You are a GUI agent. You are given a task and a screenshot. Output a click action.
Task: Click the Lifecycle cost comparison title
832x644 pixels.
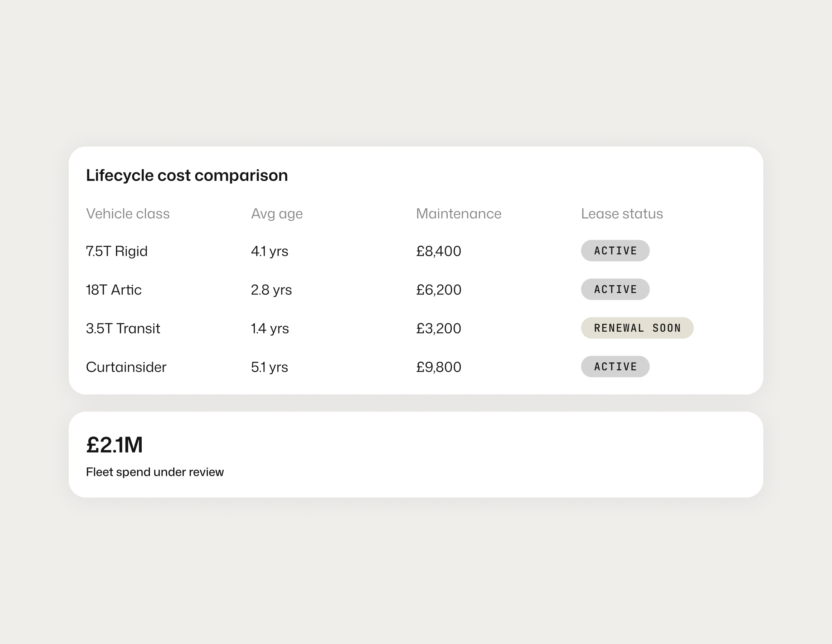pos(187,176)
